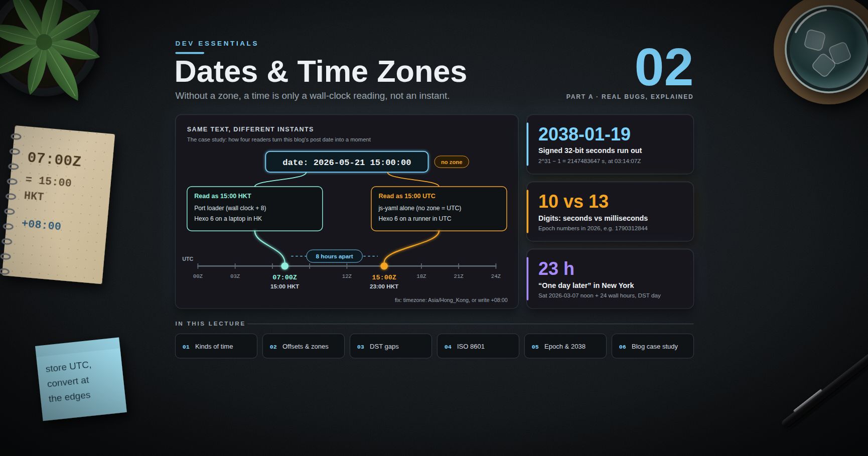The height and width of the screenshot is (456, 868).
Task: Click the '+08:00' note on the notepad
Action: [x=41, y=225]
